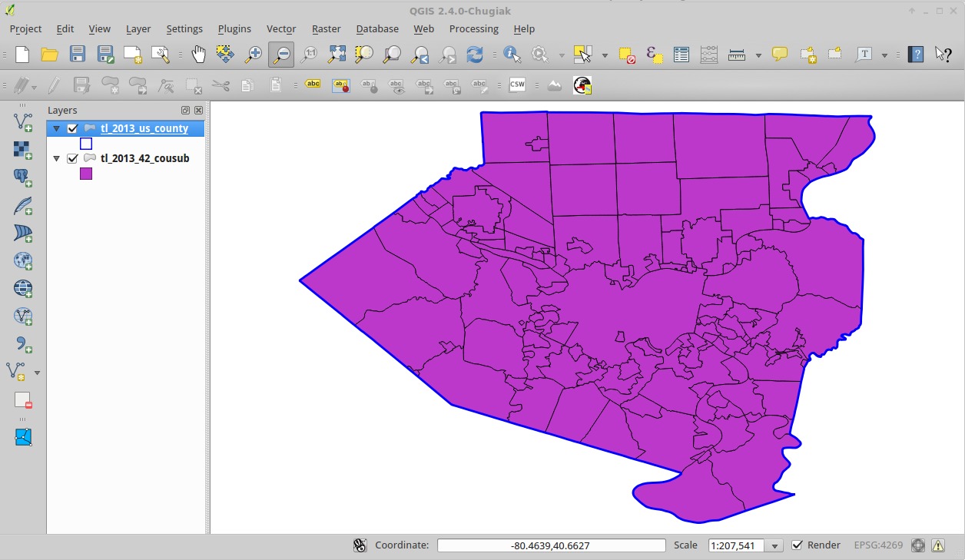Collapse the tl_2013_42_cousub layer legend
This screenshot has height=560, width=965.
[x=56, y=158]
